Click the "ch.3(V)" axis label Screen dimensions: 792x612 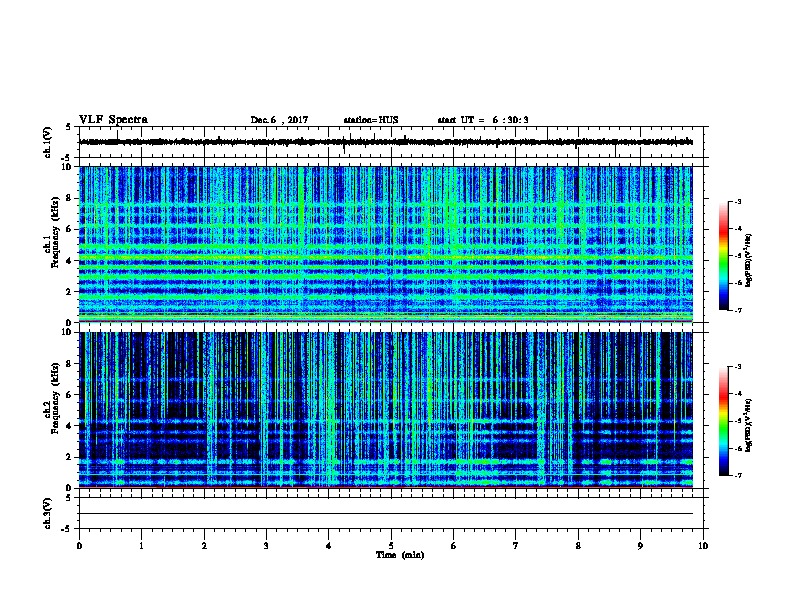[x=48, y=513]
